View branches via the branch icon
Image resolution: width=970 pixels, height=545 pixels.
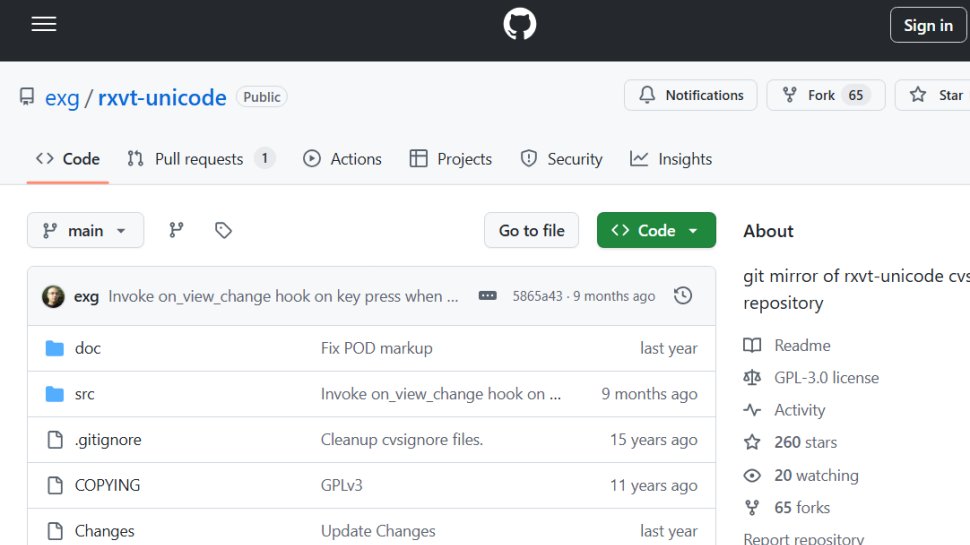(176, 230)
